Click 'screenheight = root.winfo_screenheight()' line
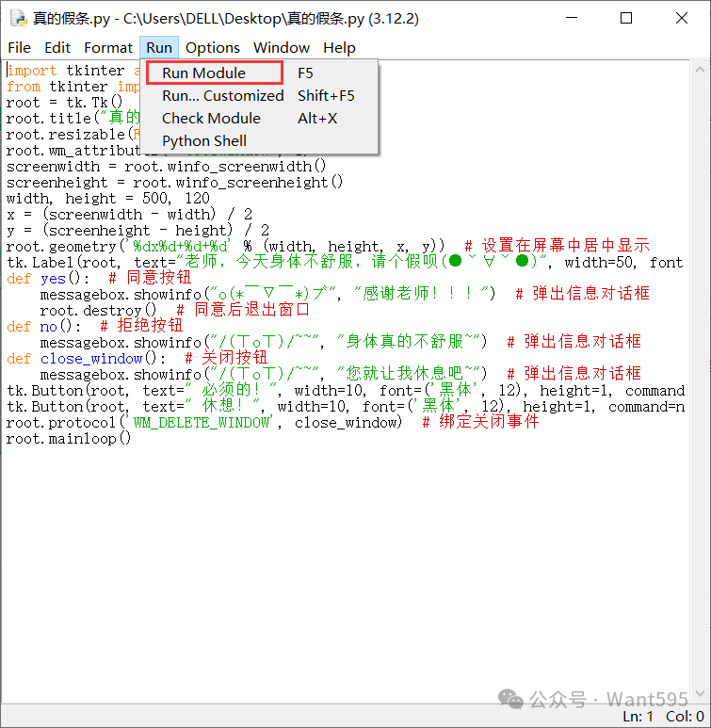 tap(174, 183)
